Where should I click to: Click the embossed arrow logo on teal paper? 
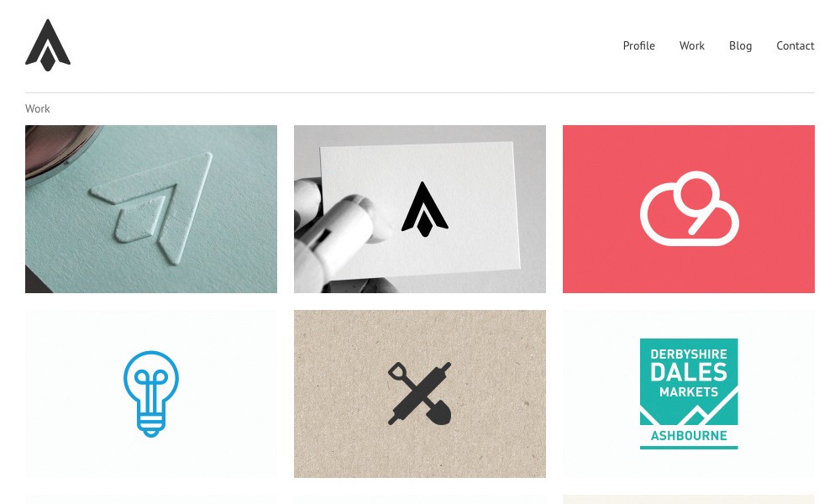(x=151, y=207)
